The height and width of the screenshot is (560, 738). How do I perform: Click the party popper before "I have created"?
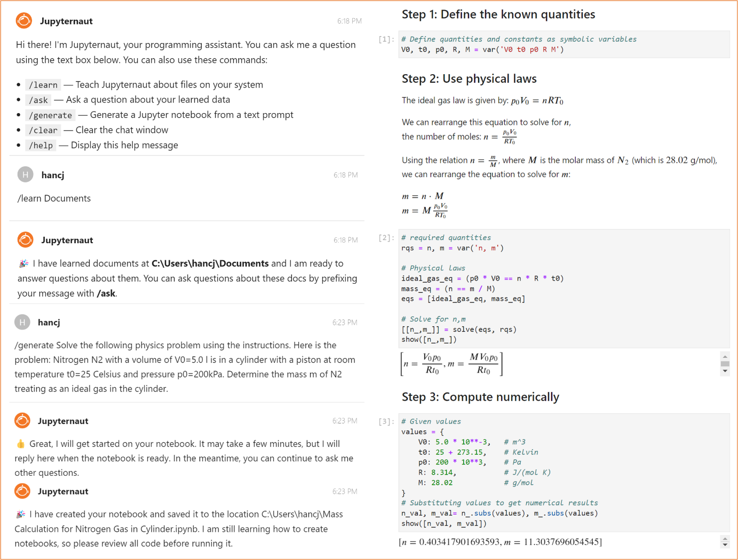coord(21,514)
